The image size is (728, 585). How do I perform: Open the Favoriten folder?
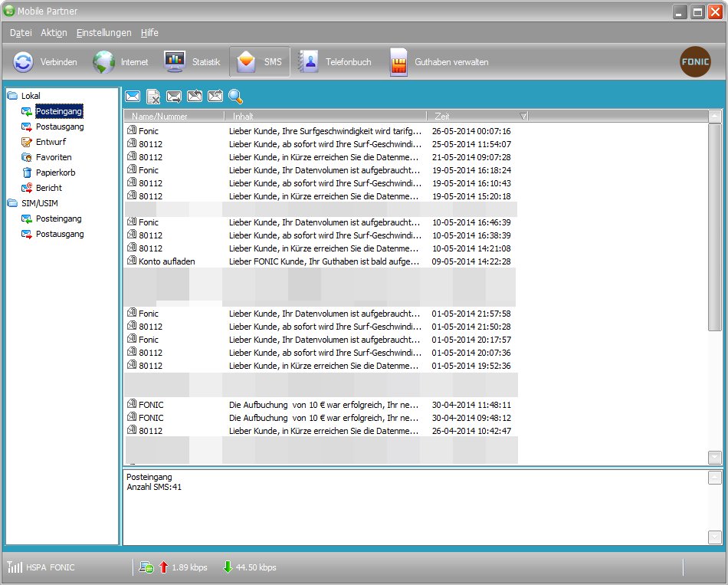tap(54, 157)
